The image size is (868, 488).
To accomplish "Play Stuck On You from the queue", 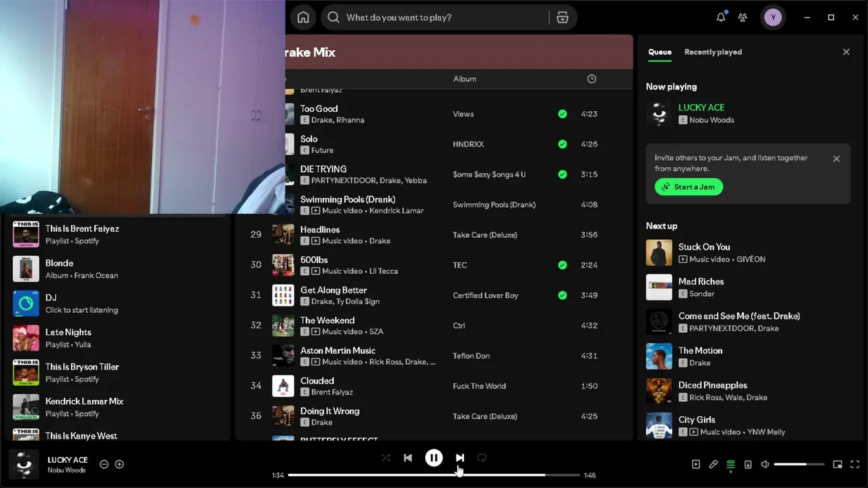I will [748, 253].
